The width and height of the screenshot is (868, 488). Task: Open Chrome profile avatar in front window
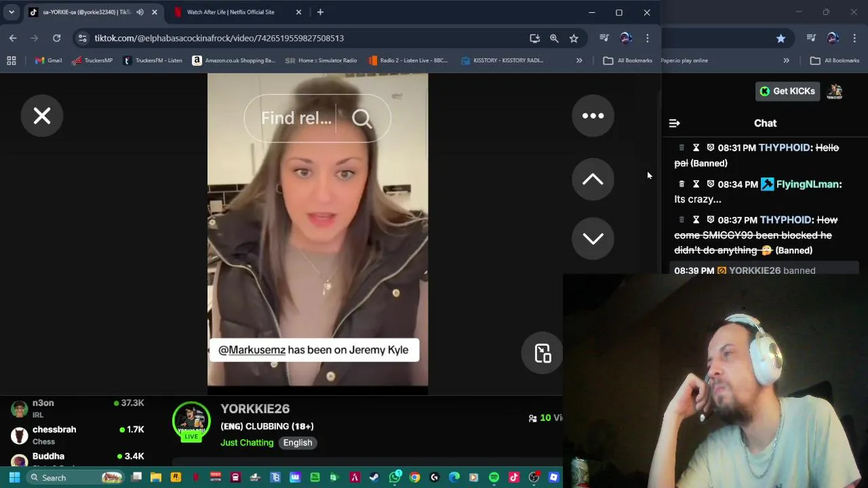[625, 38]
